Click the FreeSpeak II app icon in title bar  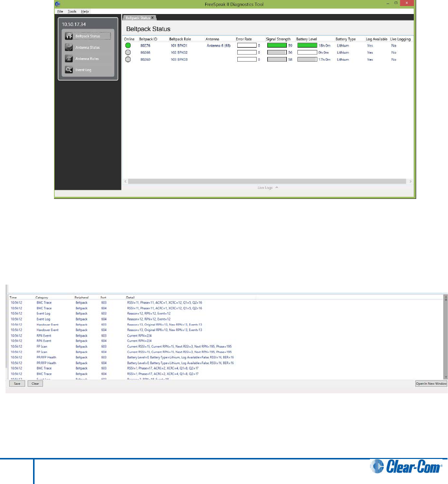pos(58,4)
